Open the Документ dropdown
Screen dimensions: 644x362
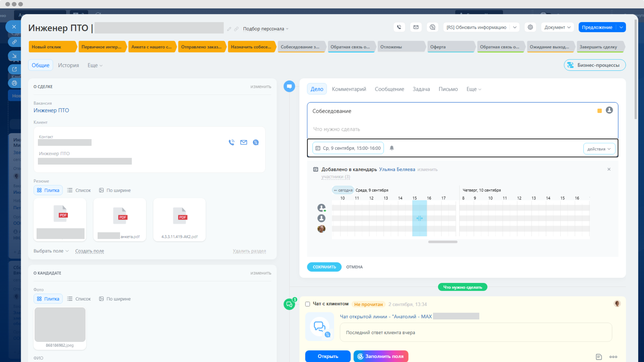click(557, 27)
